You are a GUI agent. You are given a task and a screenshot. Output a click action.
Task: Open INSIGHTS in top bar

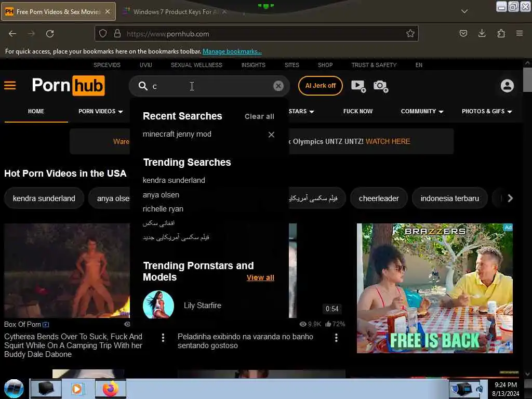click(254, 65)
